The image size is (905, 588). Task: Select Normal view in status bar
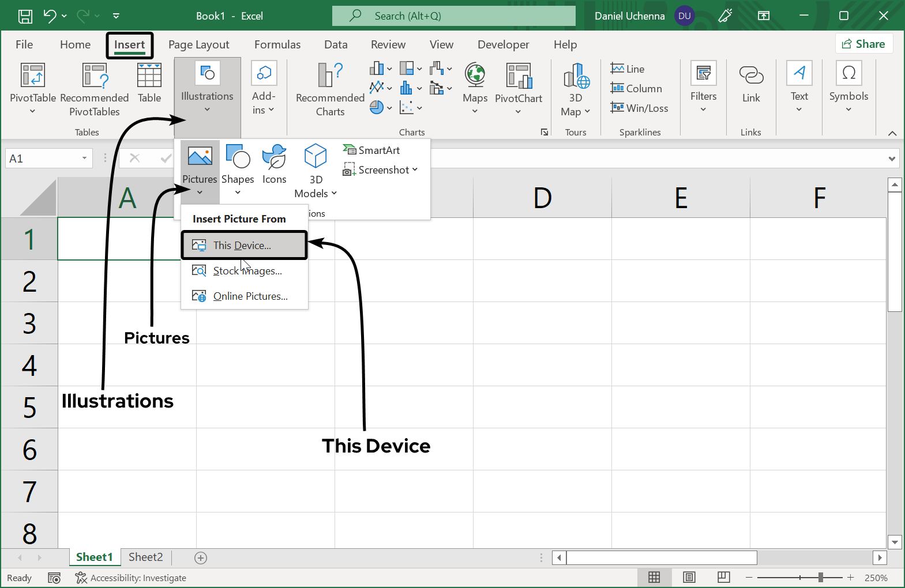(654, 578)
